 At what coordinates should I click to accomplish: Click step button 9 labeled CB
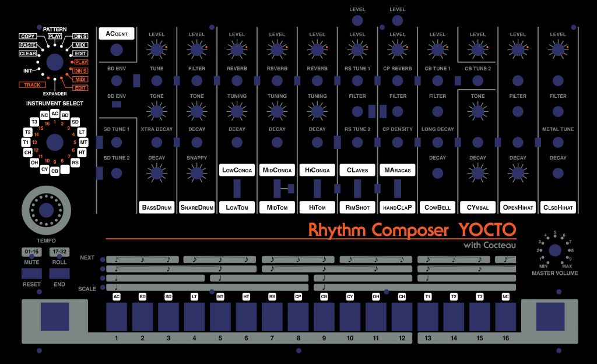(324, 317)
